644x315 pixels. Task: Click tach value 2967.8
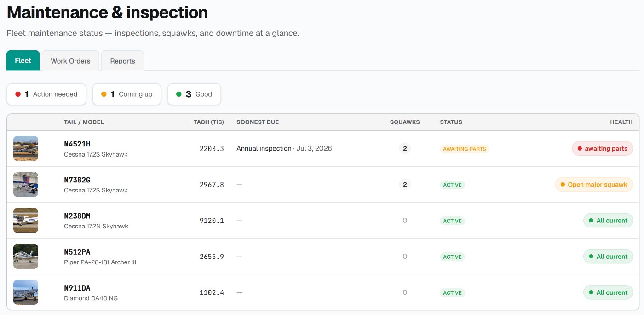[x=212, y=184]
